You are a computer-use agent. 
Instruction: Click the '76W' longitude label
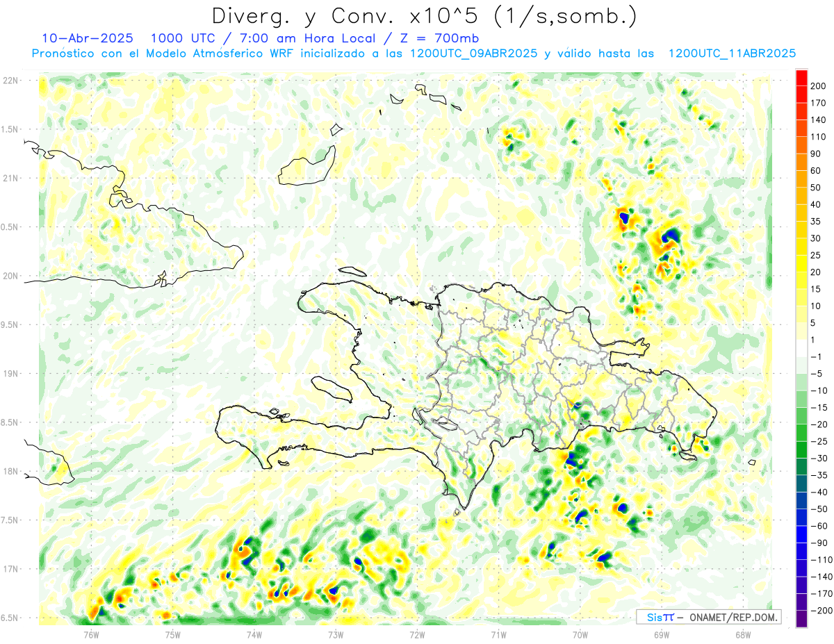(x=91, y=635)
